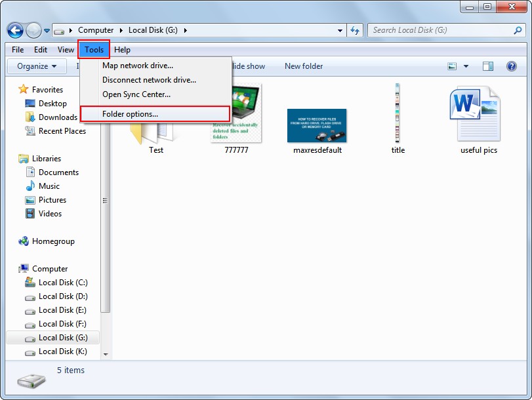Click the New folder button
Viewport: 532px width, 400px height.
[304, 66]
